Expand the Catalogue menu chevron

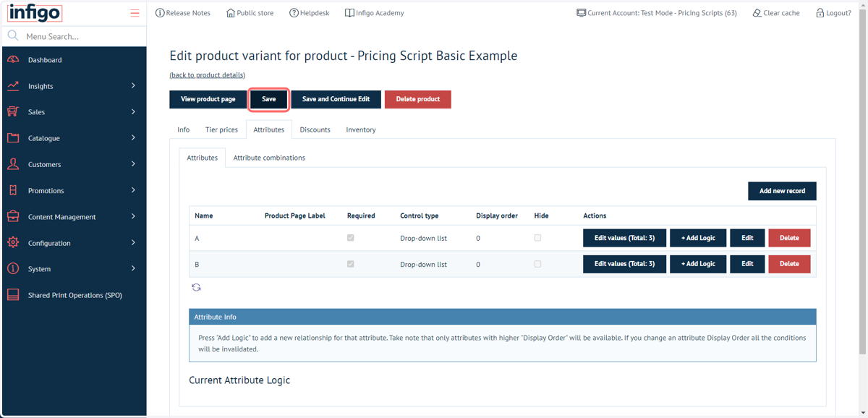click(x=133, y=137)
